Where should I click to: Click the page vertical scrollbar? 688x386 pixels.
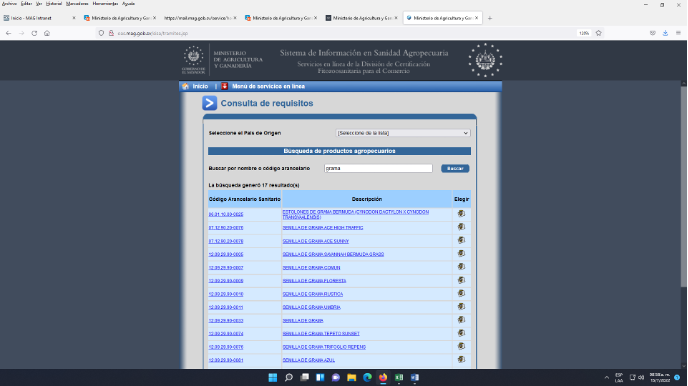[x=684, y=186]
